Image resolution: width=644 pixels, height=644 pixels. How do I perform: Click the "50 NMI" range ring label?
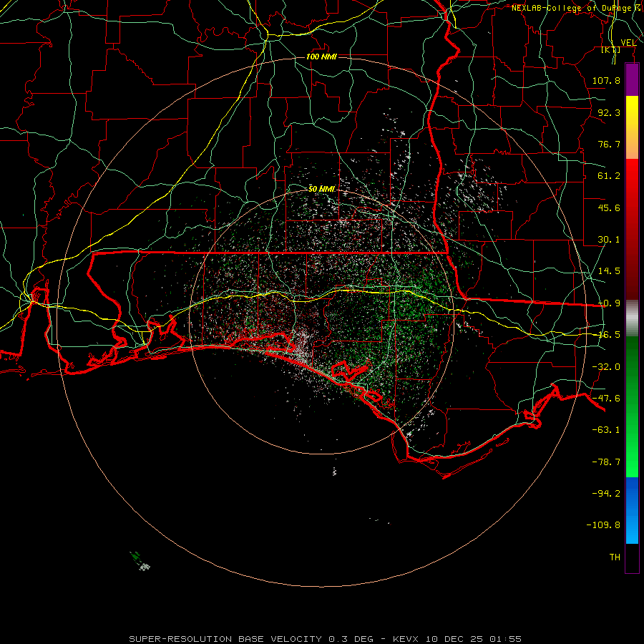tap(321, 189)
